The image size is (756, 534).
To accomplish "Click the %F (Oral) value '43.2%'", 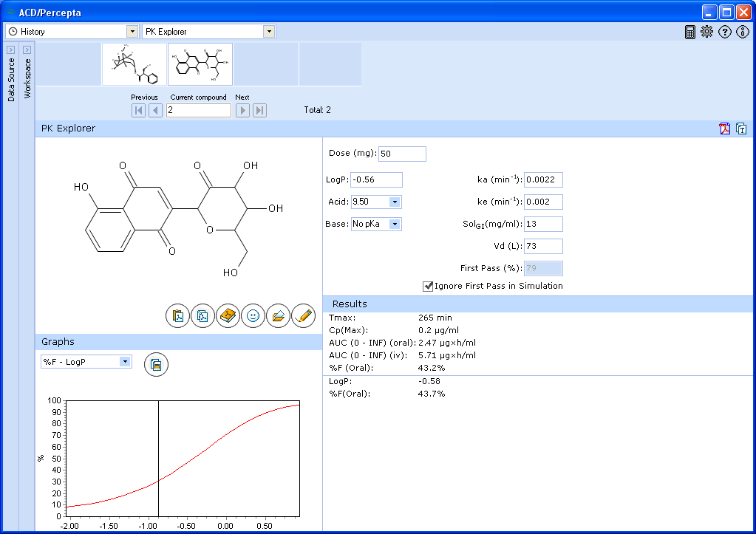I will click(x=432, y=369).
